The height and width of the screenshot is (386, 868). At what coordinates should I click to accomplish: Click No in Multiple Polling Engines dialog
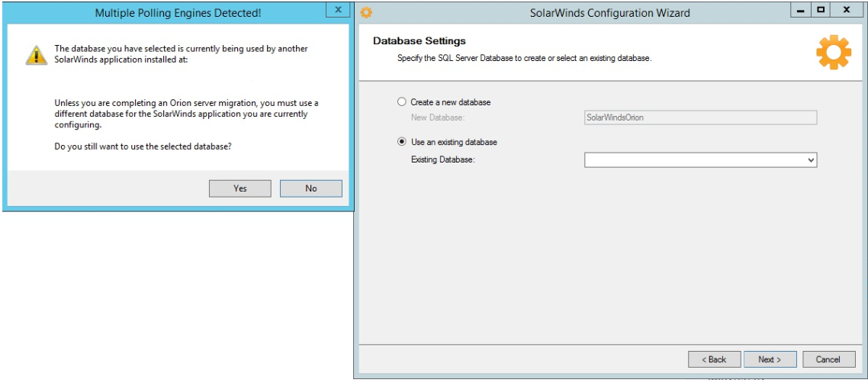[x=311, y=188]
